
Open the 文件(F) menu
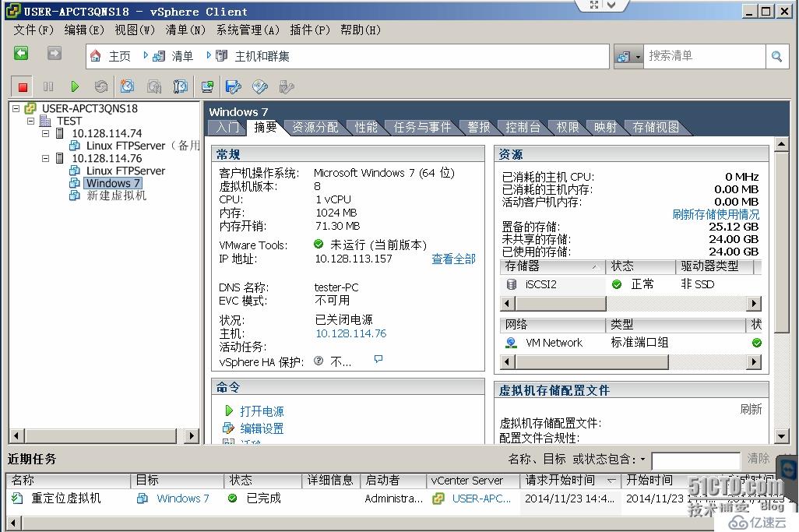[33, 30]
